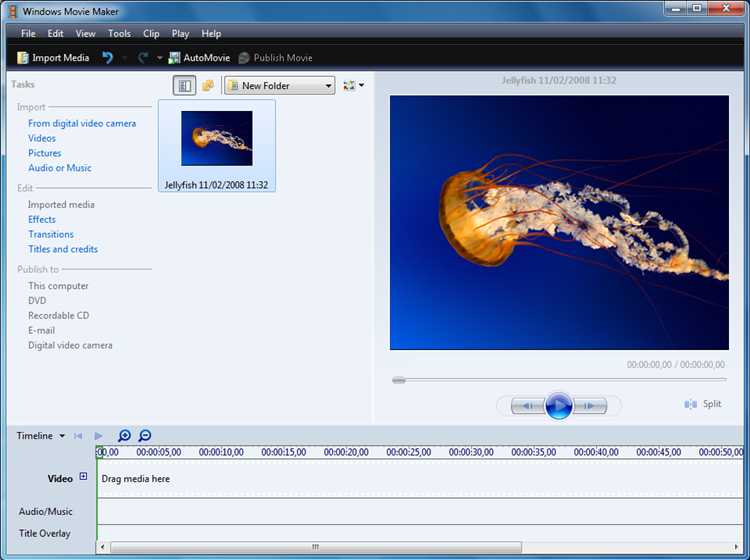Publish to Digital video camera
This screenshot has height=560, width=750.
(x=70, y=345)
